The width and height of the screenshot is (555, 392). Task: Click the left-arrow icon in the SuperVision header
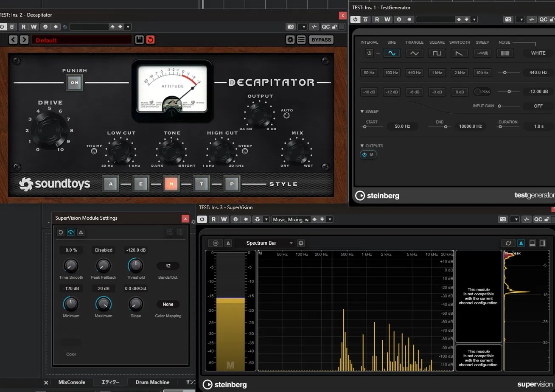[246, 219]
